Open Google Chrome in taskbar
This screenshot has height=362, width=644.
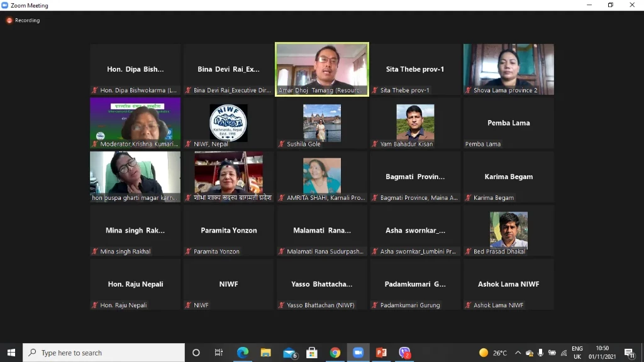[335, 353]
